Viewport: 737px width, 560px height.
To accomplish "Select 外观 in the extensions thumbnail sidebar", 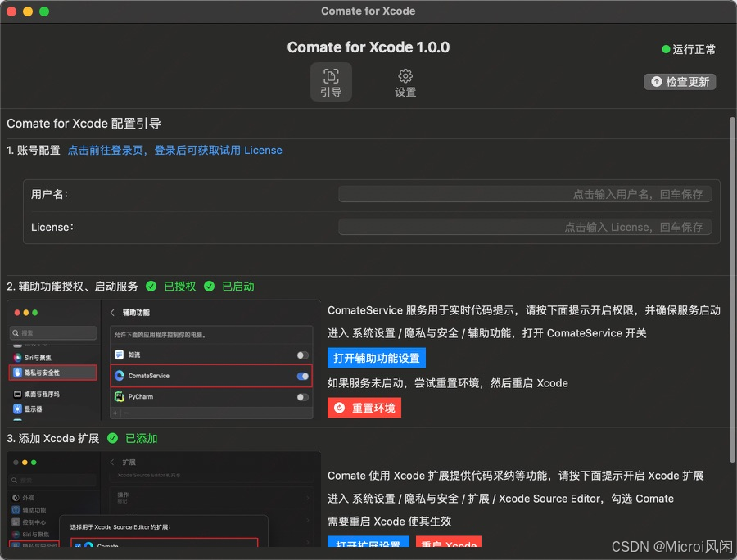I will (x=24, y=498).
